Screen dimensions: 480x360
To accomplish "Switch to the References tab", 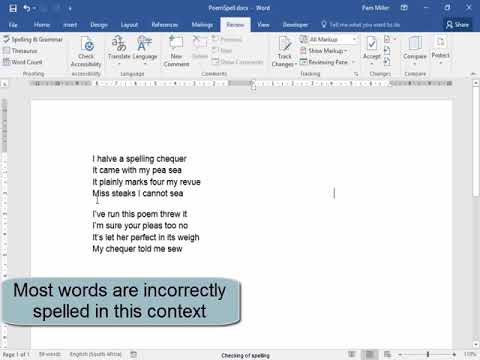I will [164, 25].
